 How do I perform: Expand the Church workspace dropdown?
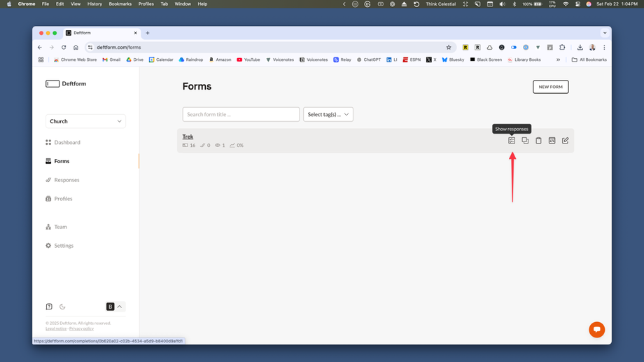click(x=85, y=121)
